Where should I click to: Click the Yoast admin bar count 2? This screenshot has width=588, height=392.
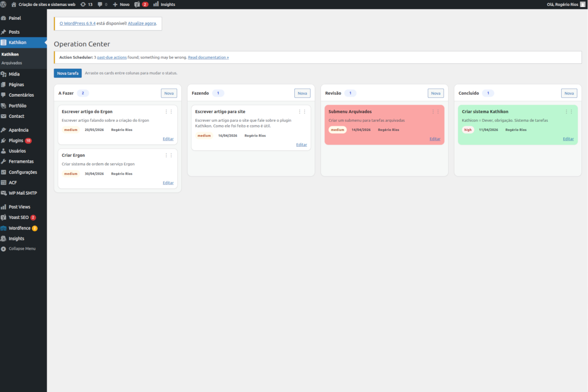coord(145,5)
